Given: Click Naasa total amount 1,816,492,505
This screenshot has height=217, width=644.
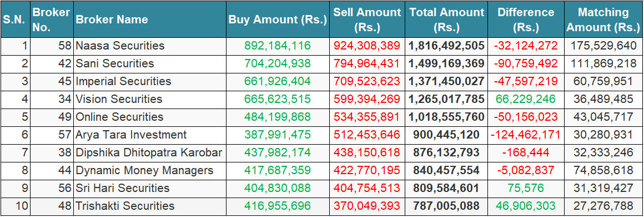Looking at the screenshot, I should [x=446, y=46].
